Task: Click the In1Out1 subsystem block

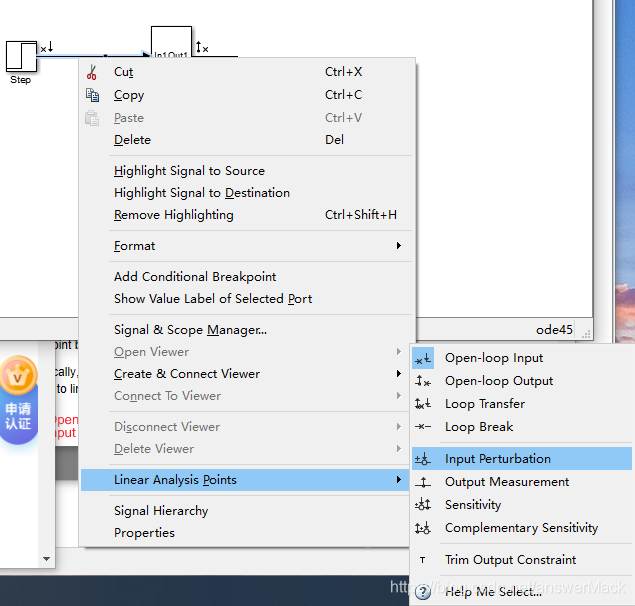Action: pos(171,42)
